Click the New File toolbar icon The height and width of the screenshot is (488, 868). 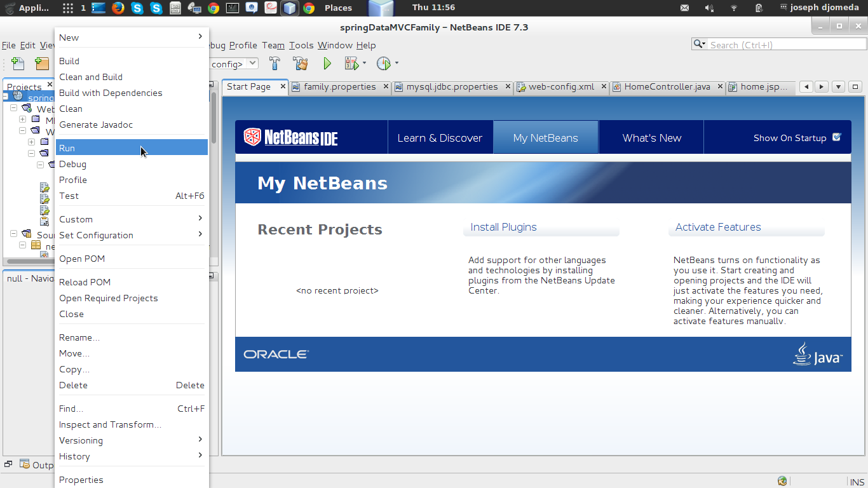pyautogui.click(x=18, y=64)
